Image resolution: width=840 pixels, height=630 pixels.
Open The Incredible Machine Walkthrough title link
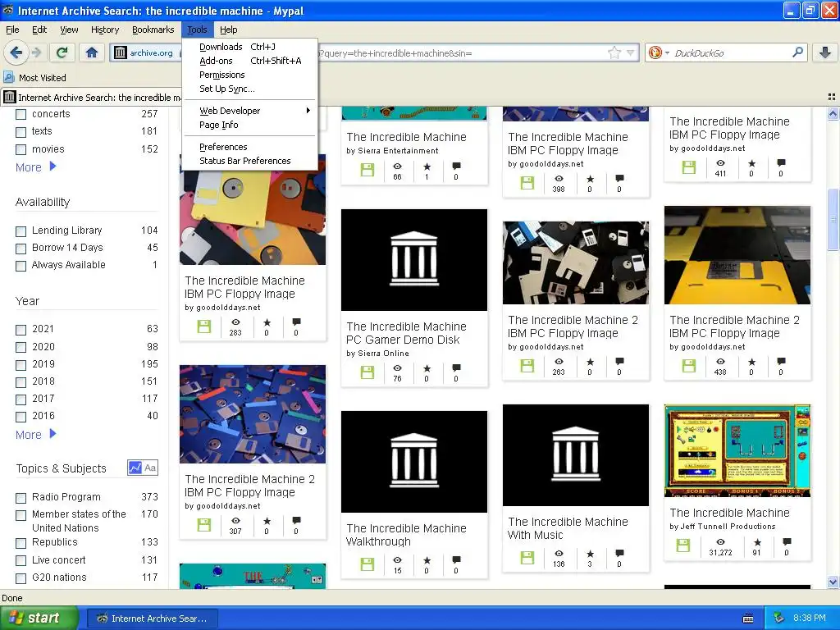point(406,535)
